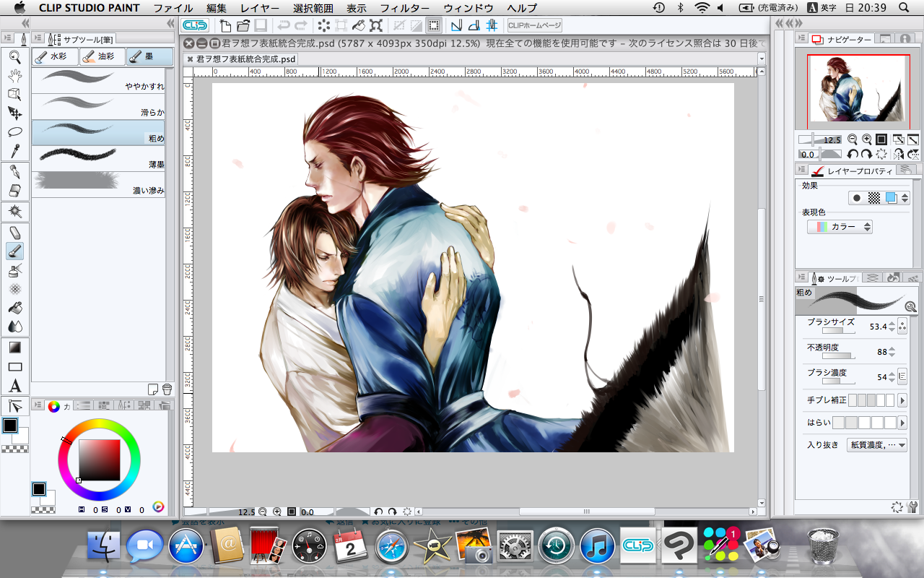Switch to the 油彩 brush group tab
This screenshot has height=578, width=924.
(x=102, y=56)
